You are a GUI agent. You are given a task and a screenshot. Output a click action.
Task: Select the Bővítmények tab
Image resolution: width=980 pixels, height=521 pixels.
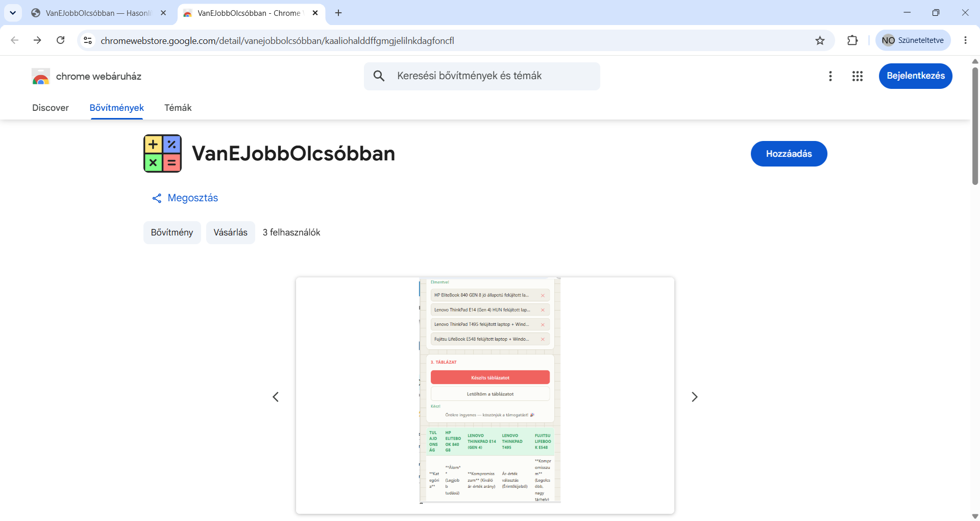117,108
